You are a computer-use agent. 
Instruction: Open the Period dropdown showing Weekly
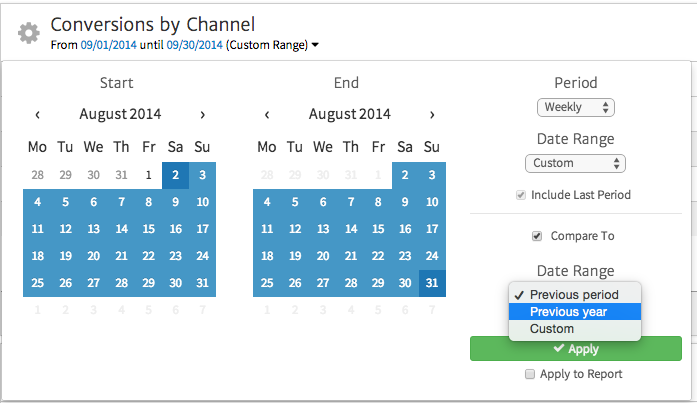(575, 107)
